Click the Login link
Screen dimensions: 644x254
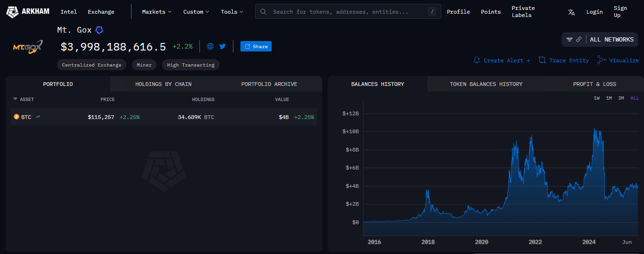(x=594, y=12)
